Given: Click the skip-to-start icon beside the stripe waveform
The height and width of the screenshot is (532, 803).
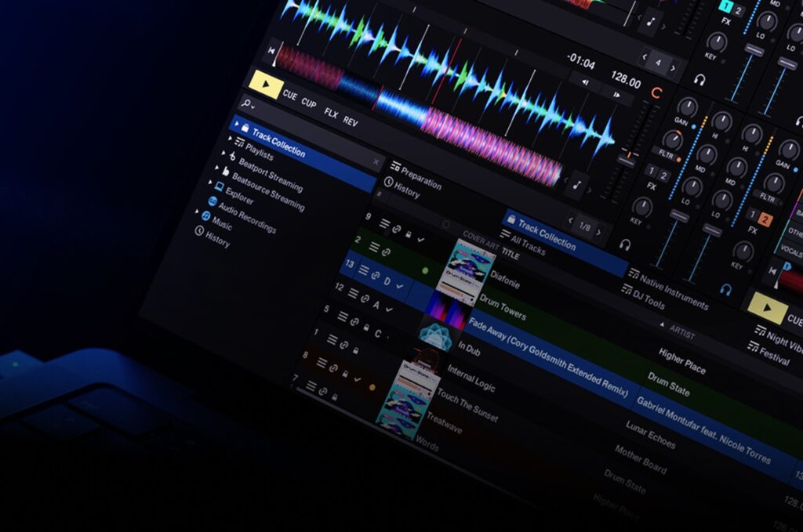Looking at the screenshot, I should tap(273, 51).
